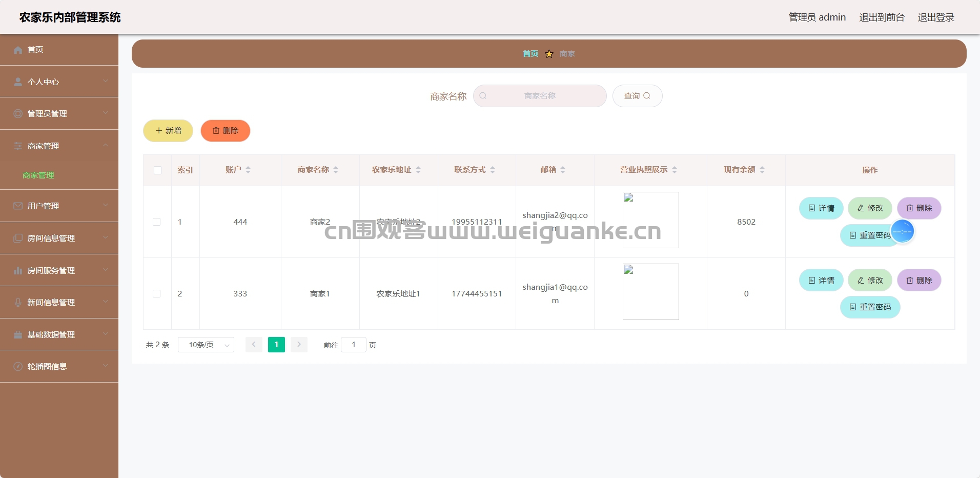Viewport: 980px width, 478px height.
Task: Click the floating blue circle assistant icon
Action: (x=903, y=231)
